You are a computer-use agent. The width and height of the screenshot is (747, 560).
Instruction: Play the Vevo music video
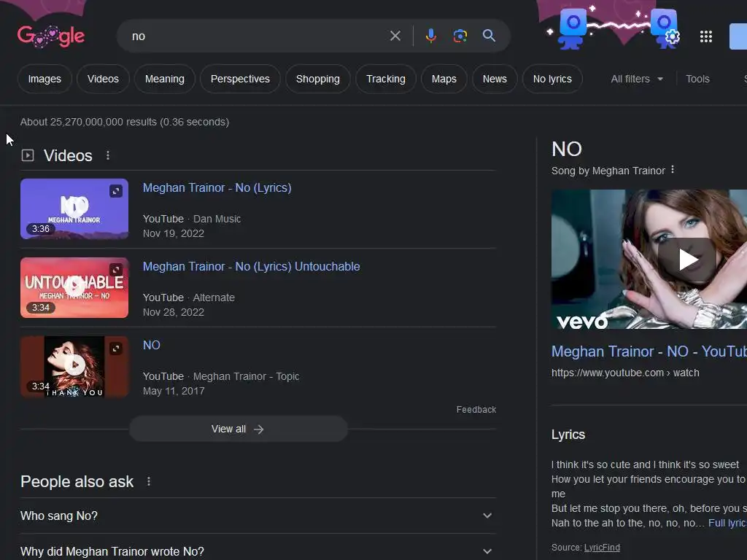coord(686,260)
